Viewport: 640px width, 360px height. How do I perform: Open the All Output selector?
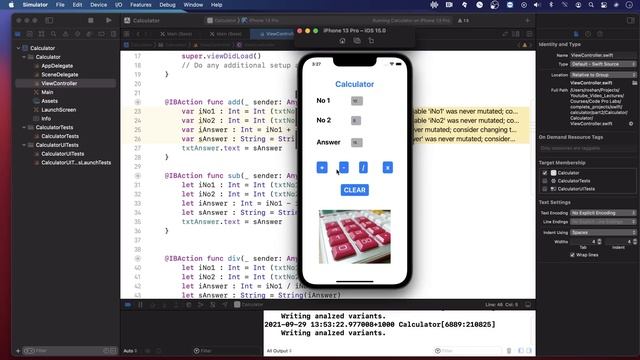click(x=279, y=351)
